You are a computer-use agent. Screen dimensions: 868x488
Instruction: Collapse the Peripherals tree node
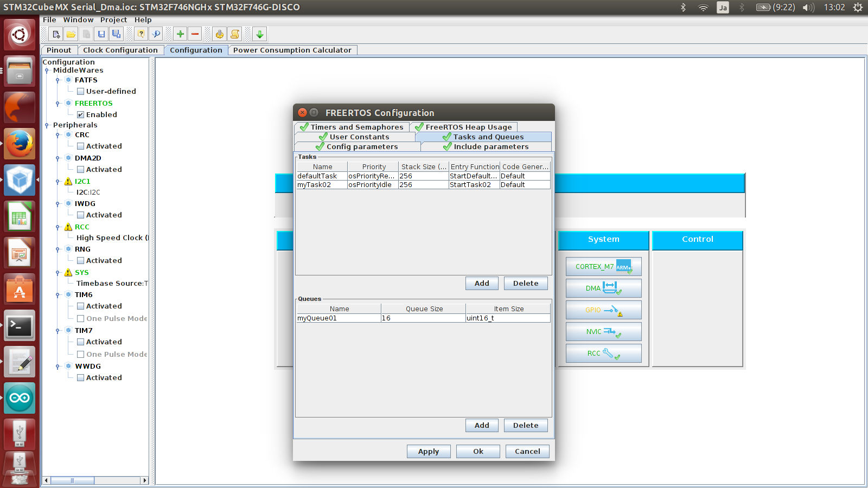(x=47, y=125)
